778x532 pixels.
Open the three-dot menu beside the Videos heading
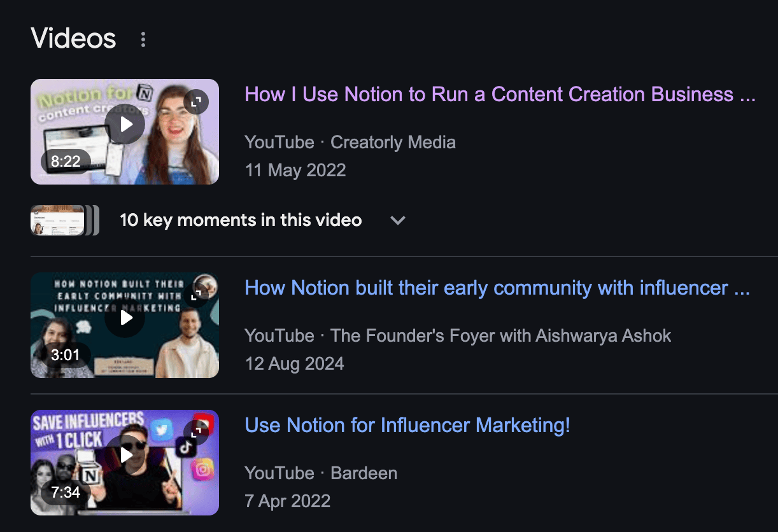[x=143, y=39]
